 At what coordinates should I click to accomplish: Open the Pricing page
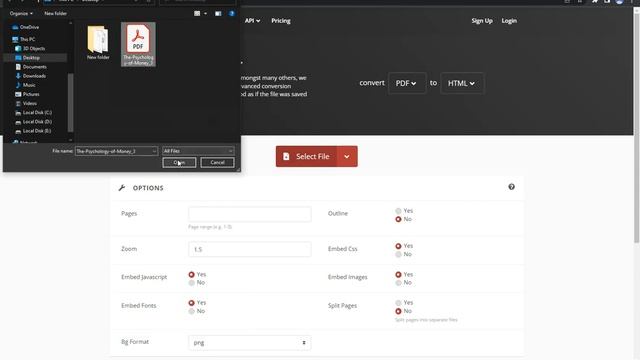point(281,20)
